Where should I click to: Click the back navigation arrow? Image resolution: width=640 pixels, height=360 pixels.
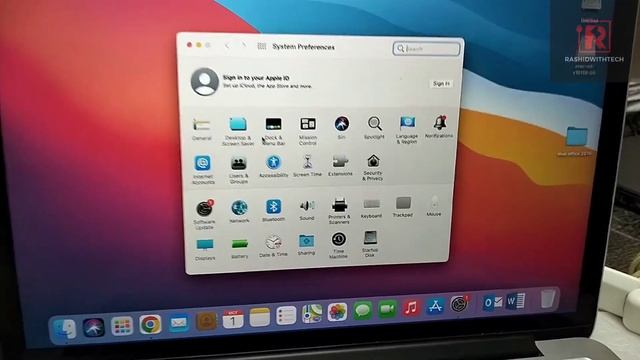(x=227, y=46)
